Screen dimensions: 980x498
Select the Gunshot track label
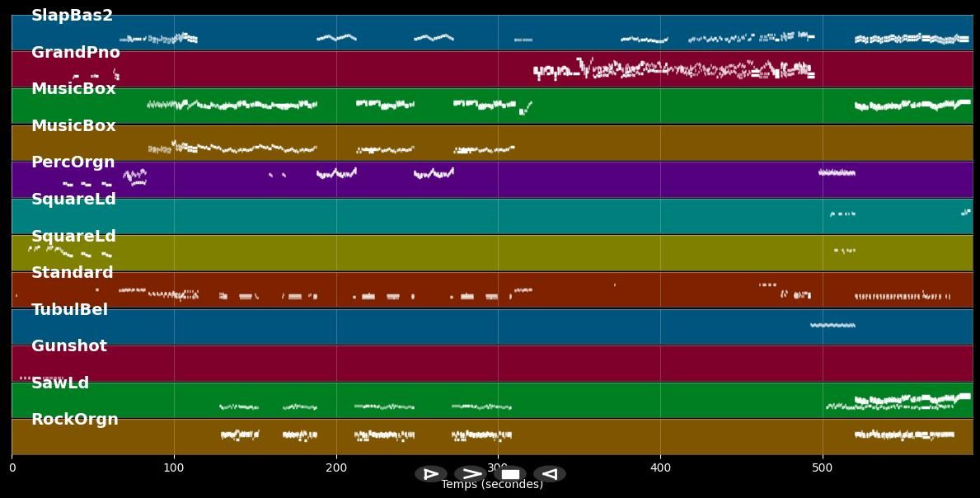[x=68, y=346]
